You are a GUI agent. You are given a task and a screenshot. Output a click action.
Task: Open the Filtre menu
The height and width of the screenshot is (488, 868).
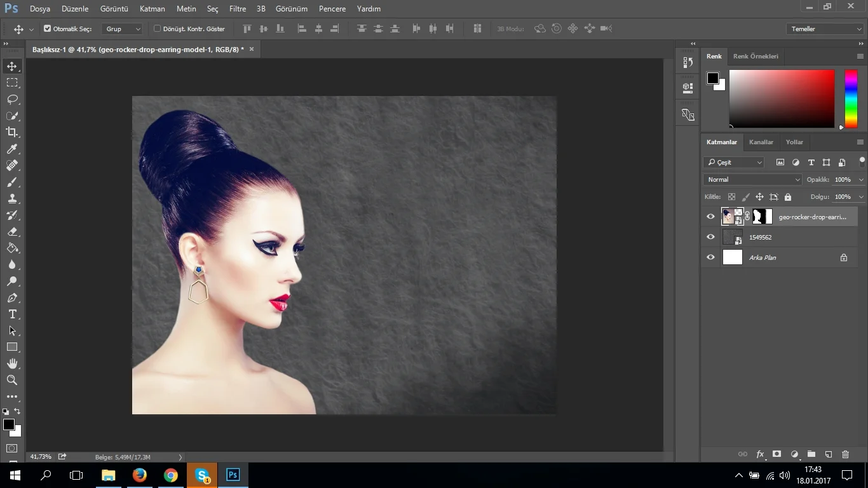click(238, 9)
